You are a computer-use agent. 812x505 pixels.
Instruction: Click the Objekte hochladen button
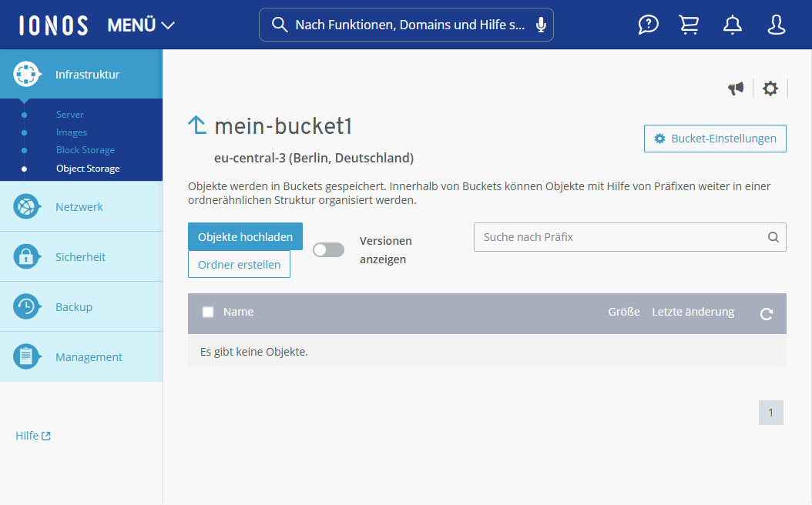(x=245, y=236)
